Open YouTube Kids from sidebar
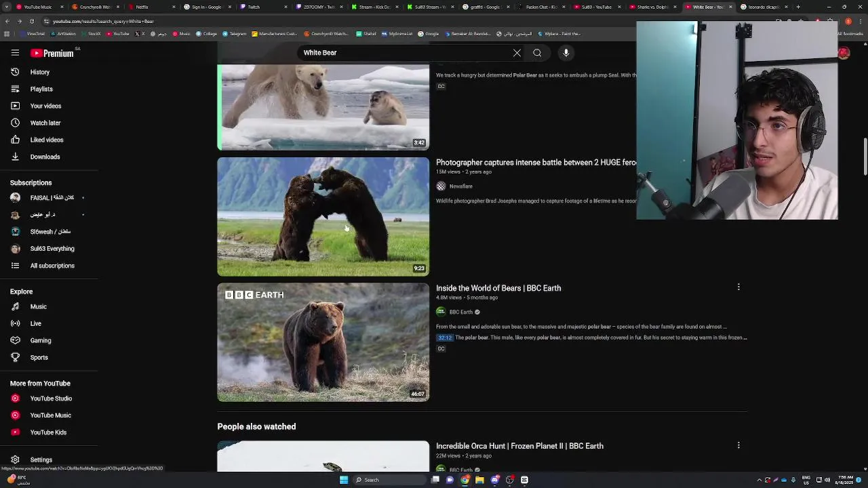868x488 pixels. pos(47,432)
